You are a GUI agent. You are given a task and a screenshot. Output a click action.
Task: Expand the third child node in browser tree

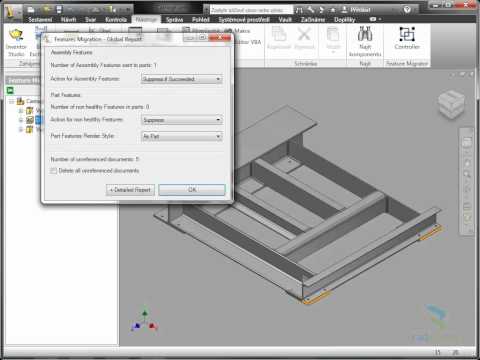(x=21, y=129)
